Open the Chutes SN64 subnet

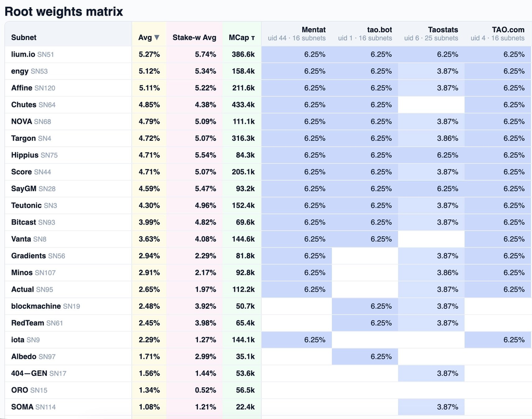(x=33, y=104)
